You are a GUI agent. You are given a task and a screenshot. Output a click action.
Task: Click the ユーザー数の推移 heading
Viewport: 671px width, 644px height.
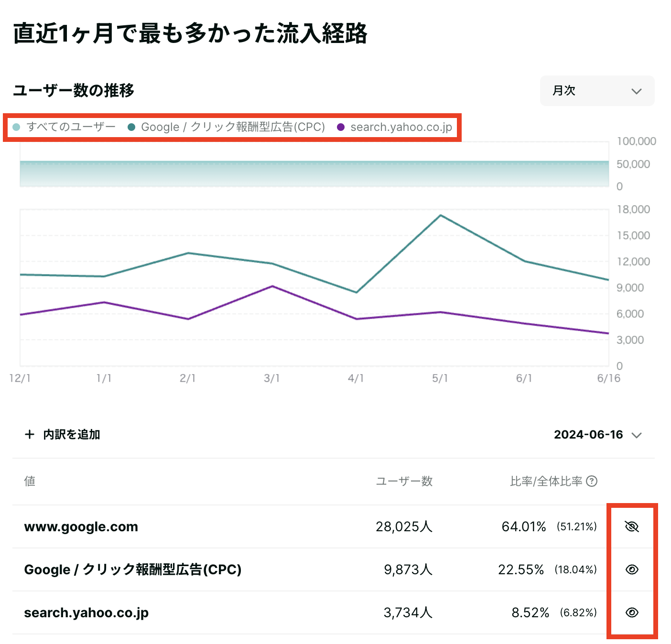[x=74, y=90]
